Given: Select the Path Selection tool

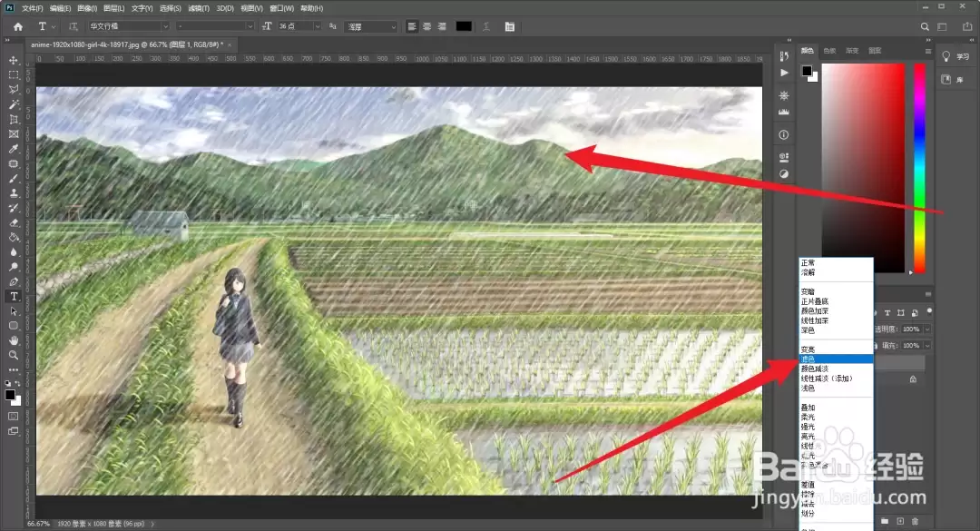Looking at the screenshot, I should [13, 310].
